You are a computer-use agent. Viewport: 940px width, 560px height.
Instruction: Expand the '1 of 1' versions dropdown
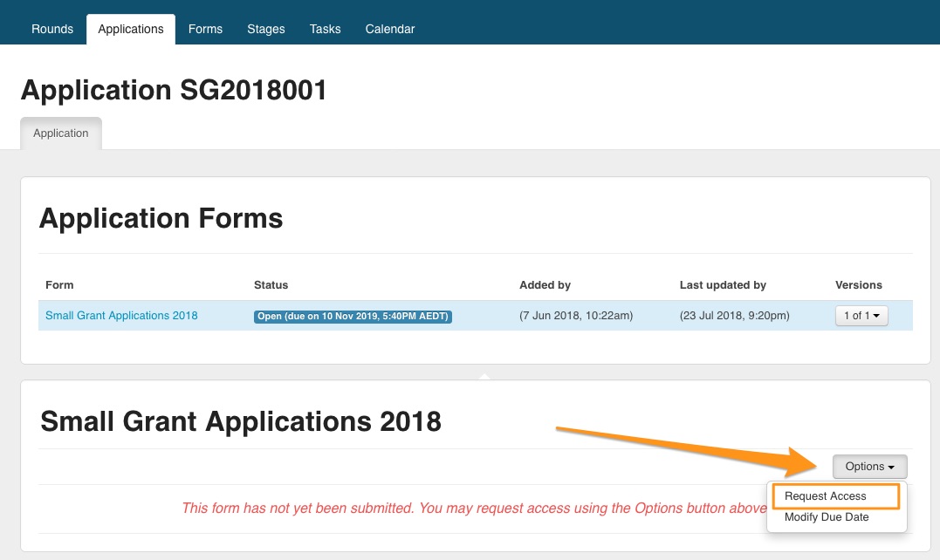(861, 316)
